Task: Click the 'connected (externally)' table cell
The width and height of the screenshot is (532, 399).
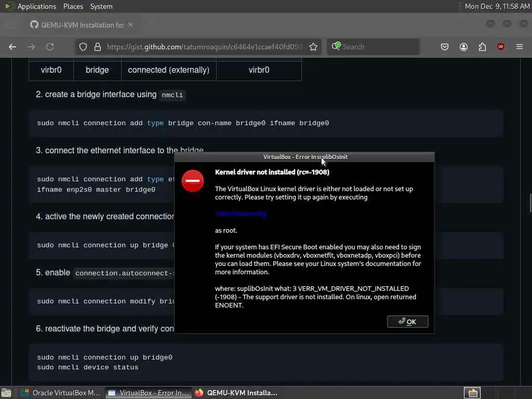Action: click(169, 70)
